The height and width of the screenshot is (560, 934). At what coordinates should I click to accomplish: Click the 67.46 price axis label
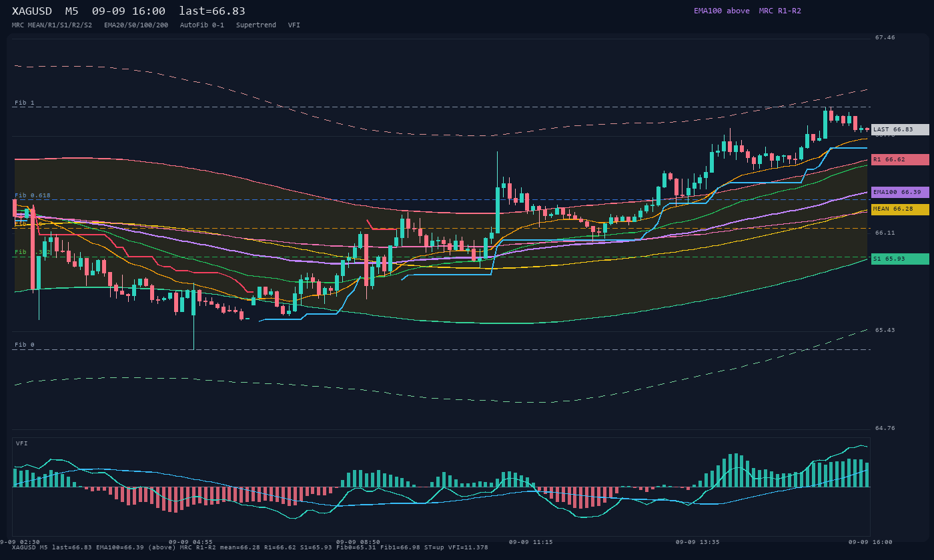pyautogui.click(x=885, y=38)
